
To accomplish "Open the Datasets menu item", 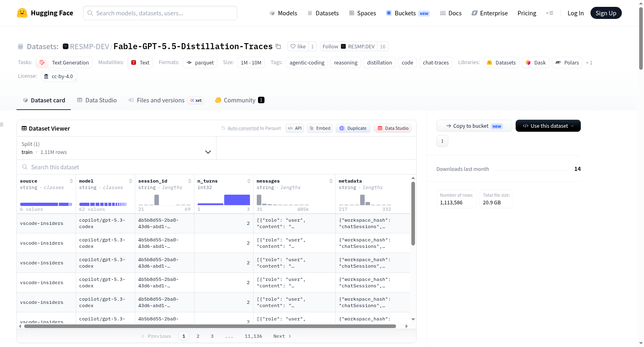I will (x=323, y=13).
